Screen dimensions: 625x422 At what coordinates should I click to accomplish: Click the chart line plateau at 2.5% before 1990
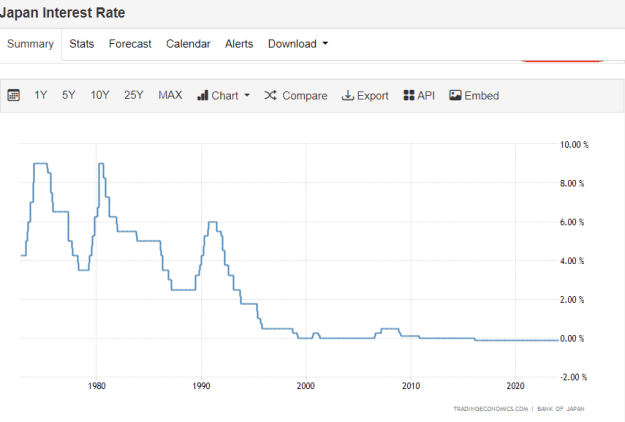pyautogui.click(x=183, y=290)
